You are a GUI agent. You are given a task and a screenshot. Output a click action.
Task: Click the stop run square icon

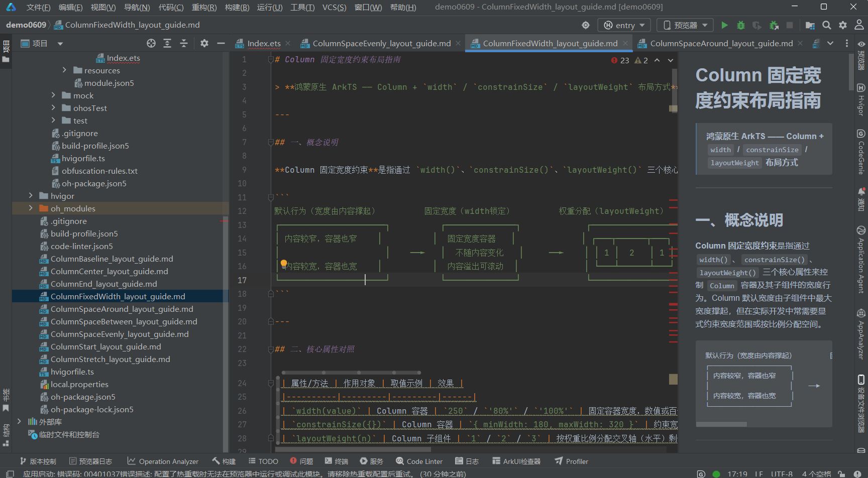click(790, 25)
